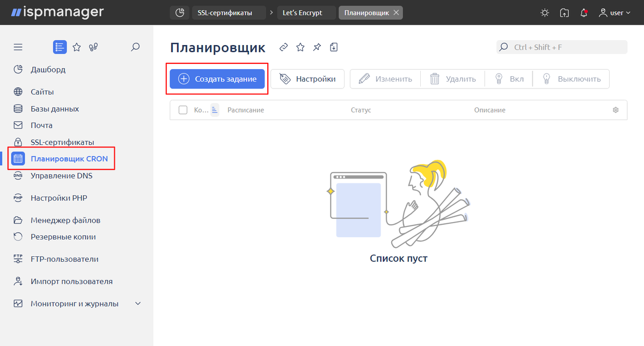Click Удалить button
The image size is (644, 346).
tap(453, 79)
